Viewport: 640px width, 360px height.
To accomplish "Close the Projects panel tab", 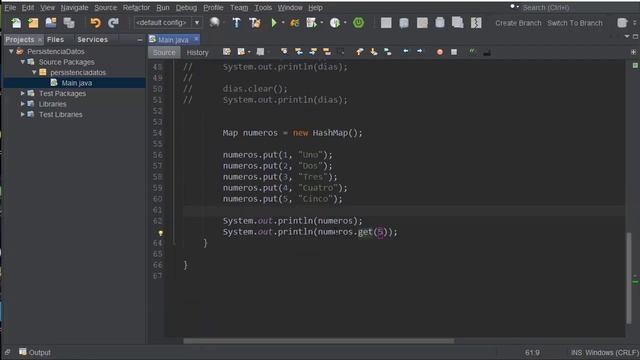I will pos(40,40).
